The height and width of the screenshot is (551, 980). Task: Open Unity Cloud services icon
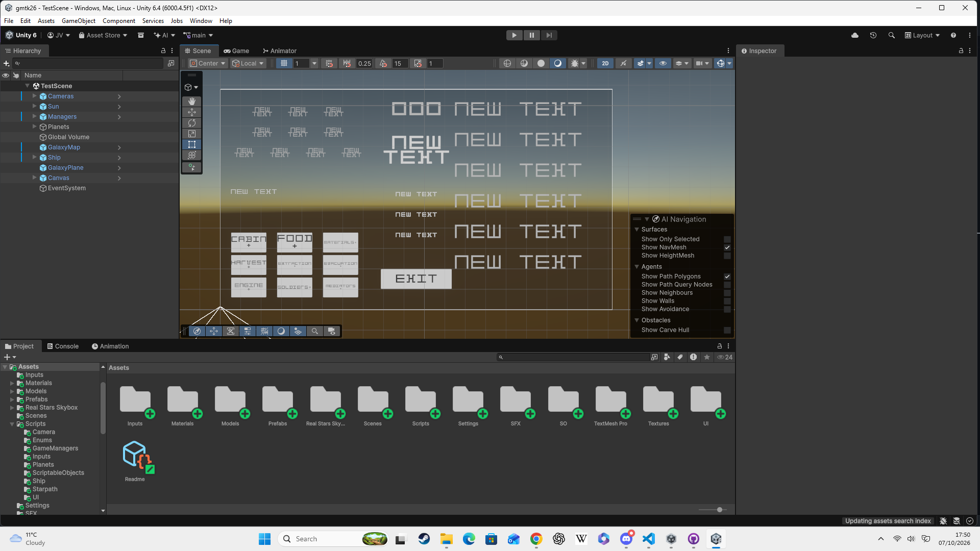tap(855, 35)
